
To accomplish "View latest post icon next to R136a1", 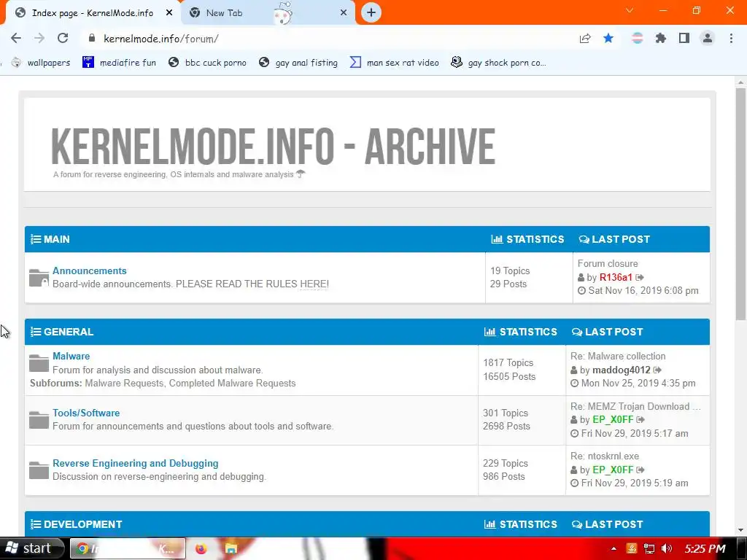I will (640, 277).
